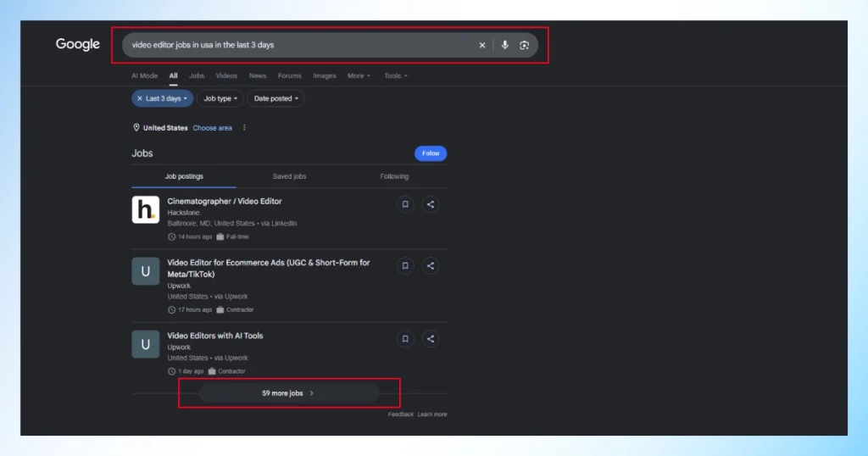868x456 pixels.
Task: Click the '17 hours ago' posting time
Action: tap(194, 310)
